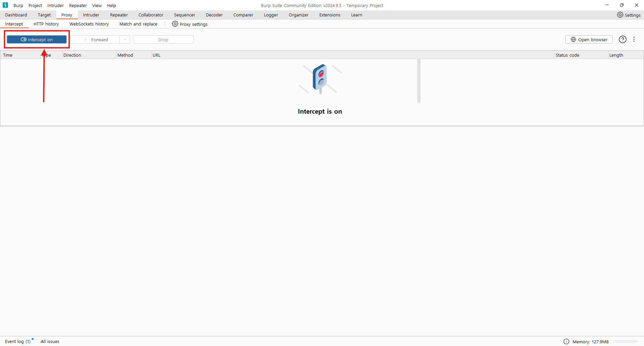Select the Proxy tab
This screenshot has width=644, height=346.
pyautogui.click(x=67, y=15)
